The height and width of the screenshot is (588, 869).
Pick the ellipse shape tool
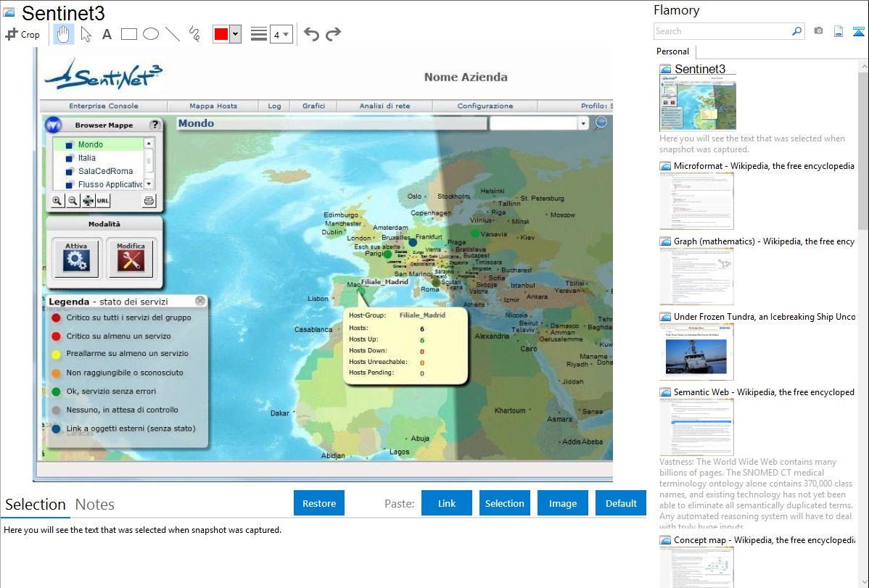(x=151, y=34)
